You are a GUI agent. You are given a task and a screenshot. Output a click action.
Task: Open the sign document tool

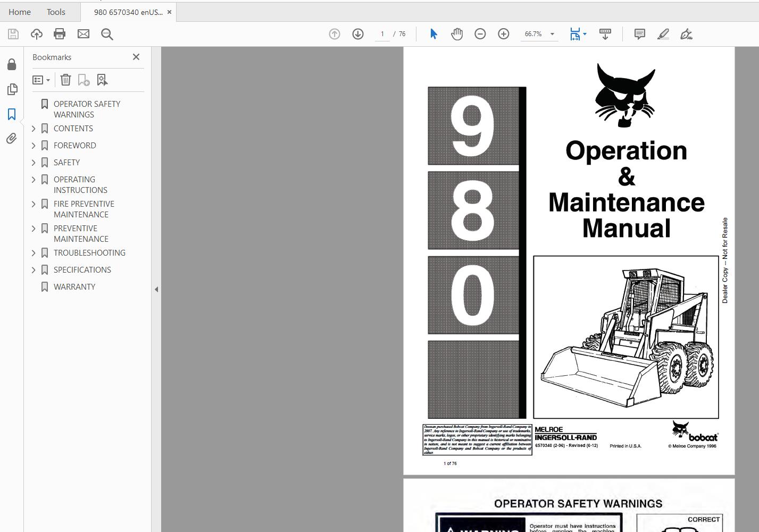(687, 34)
